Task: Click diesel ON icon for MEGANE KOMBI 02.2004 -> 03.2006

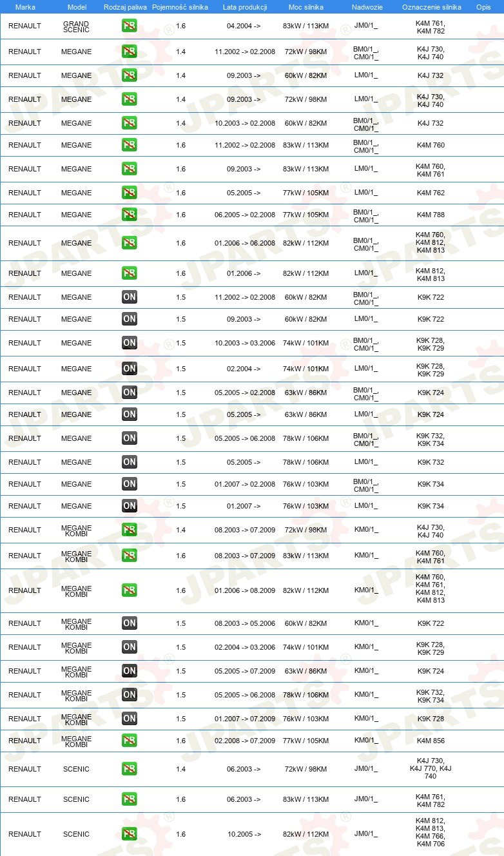Action: pos(130,647)
